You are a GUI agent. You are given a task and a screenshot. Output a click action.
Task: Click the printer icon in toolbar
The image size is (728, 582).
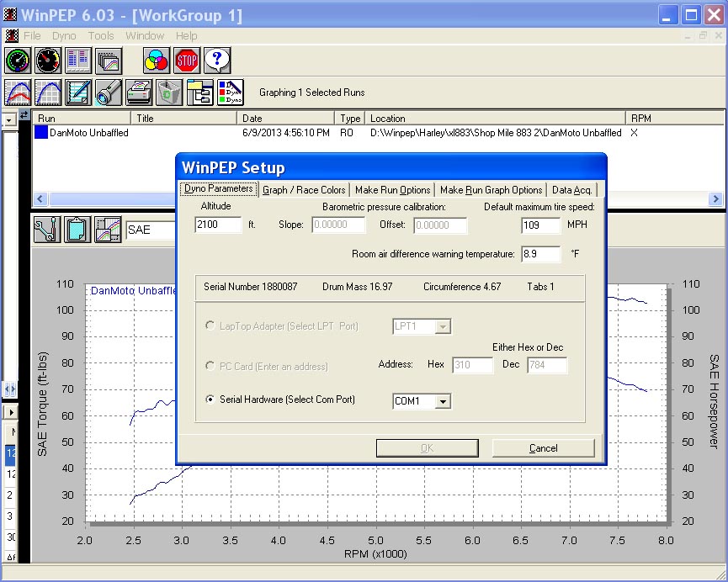139,92
